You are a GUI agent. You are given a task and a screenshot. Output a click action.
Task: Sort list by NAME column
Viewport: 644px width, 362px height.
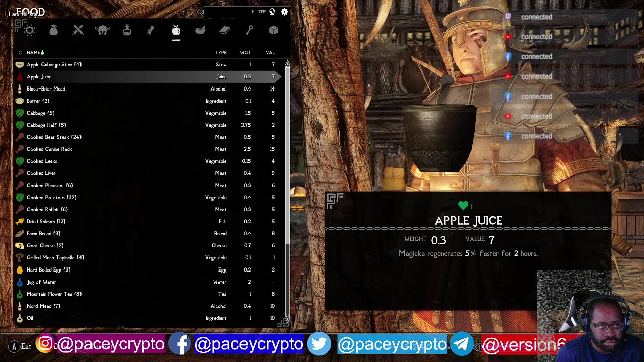[33, 52]
